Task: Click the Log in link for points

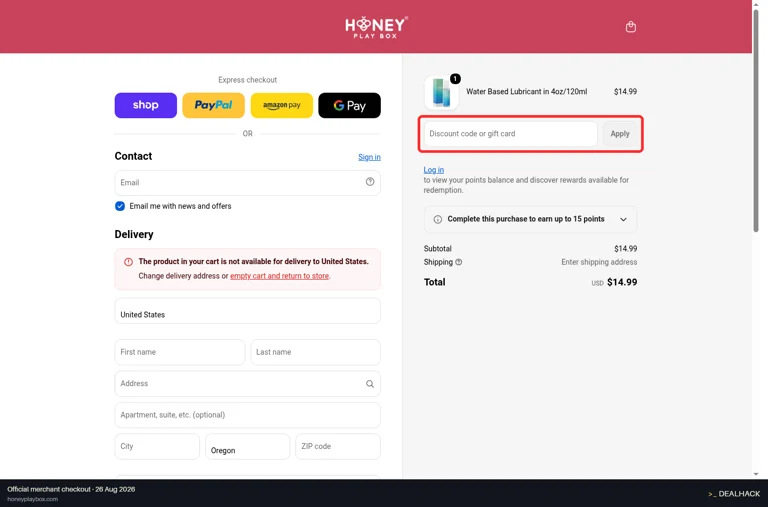Action: (x=433, y=170)
